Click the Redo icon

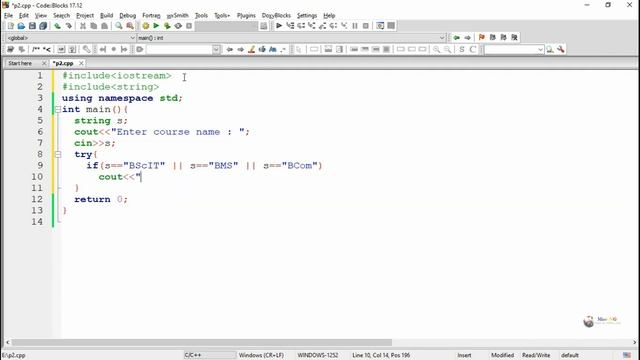coord(69,26)
